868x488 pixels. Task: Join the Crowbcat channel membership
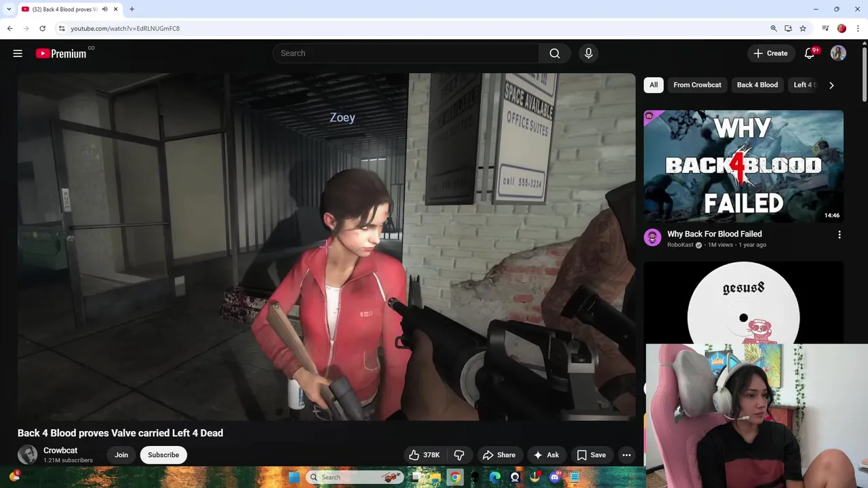click(121, 455)
